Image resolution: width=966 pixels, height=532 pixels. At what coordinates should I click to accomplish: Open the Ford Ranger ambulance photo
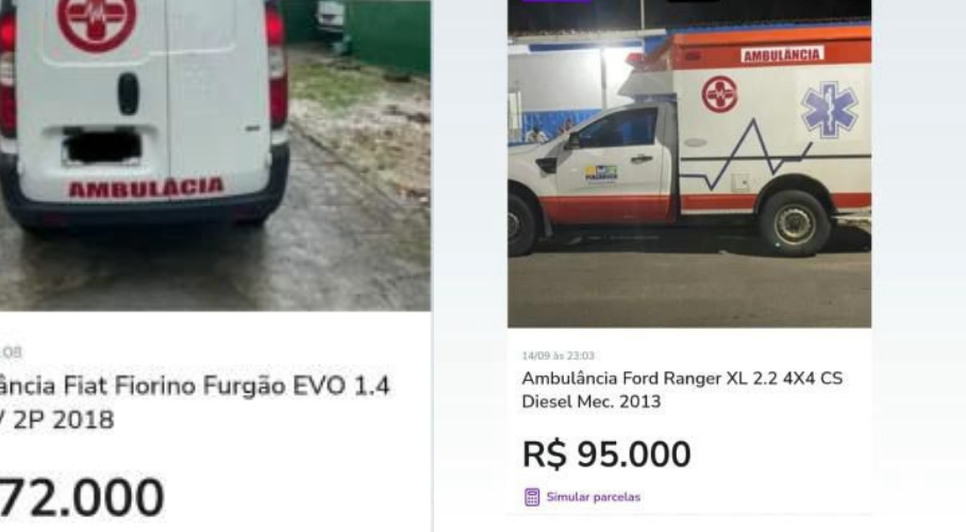(x=689, y=163)
